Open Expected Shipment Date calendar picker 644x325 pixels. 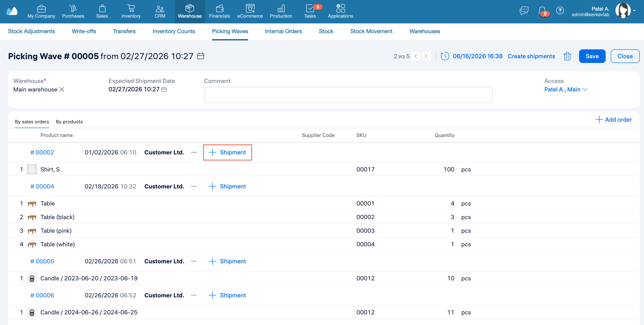point(164,89)
